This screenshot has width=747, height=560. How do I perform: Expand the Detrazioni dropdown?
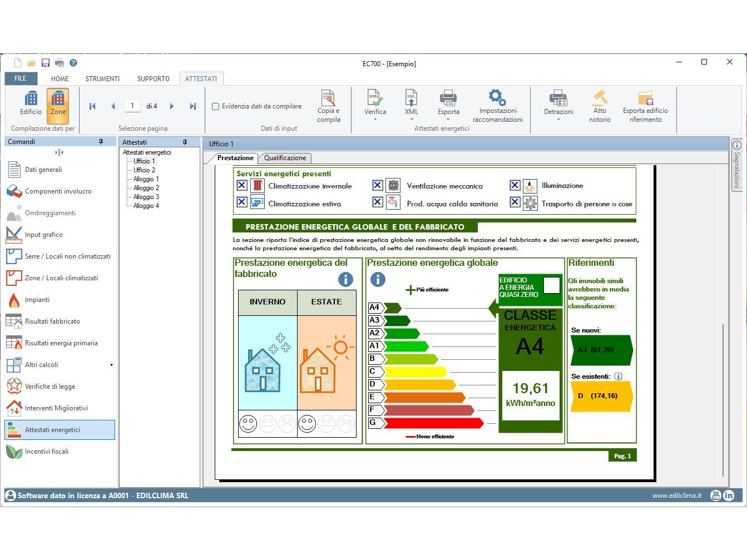558,119
